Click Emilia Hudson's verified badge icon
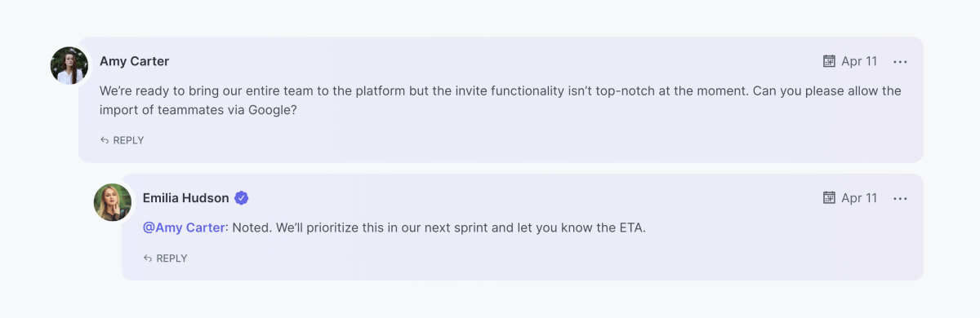The height and width of the screenshot is (318, 980). click(242, 197)
